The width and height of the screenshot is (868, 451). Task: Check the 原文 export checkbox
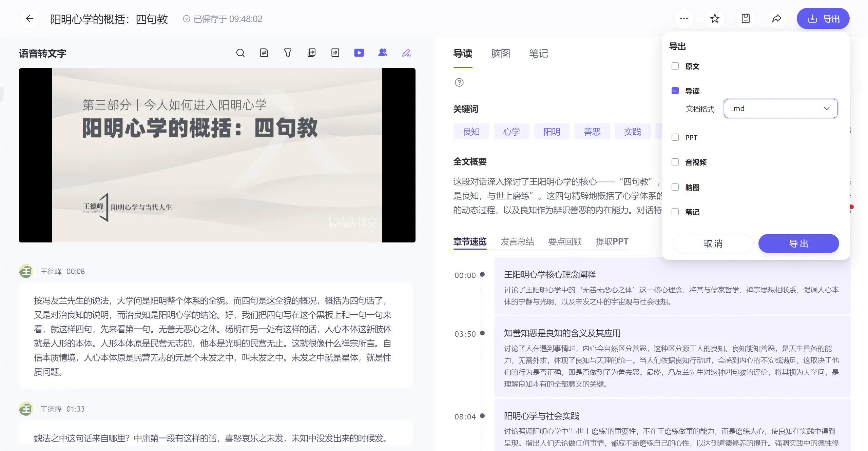pos(675,66)
